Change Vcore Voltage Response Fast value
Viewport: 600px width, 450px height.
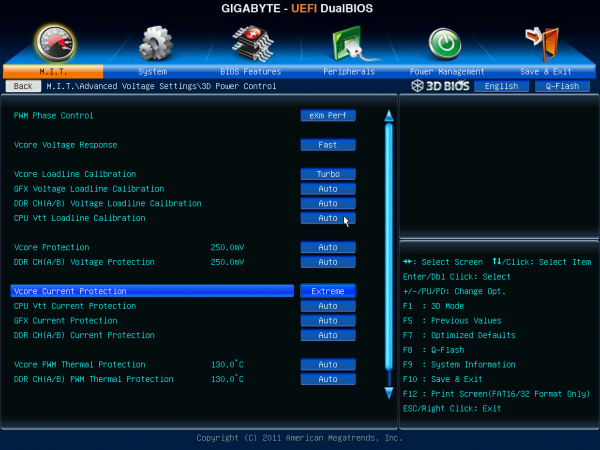tap(328, 145)
